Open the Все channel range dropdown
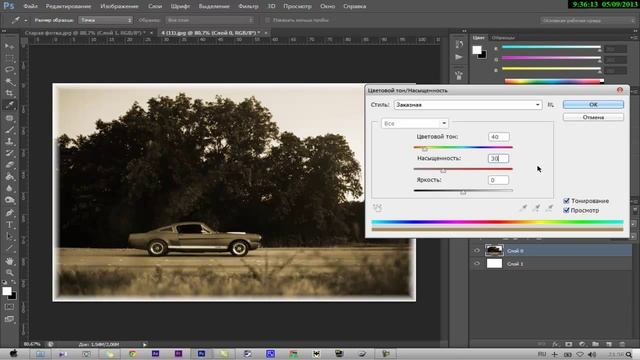 click(415, 123)
